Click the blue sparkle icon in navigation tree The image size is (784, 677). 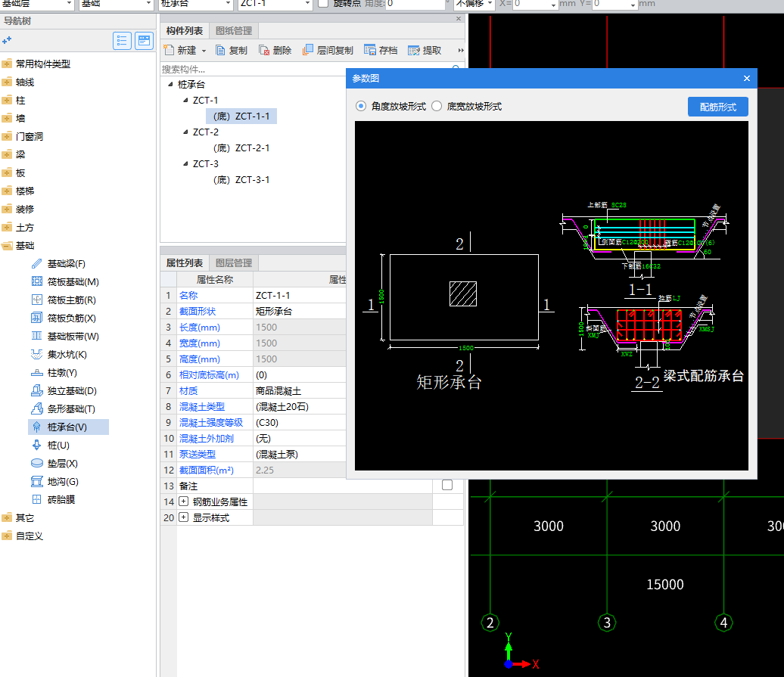(7, 41)
